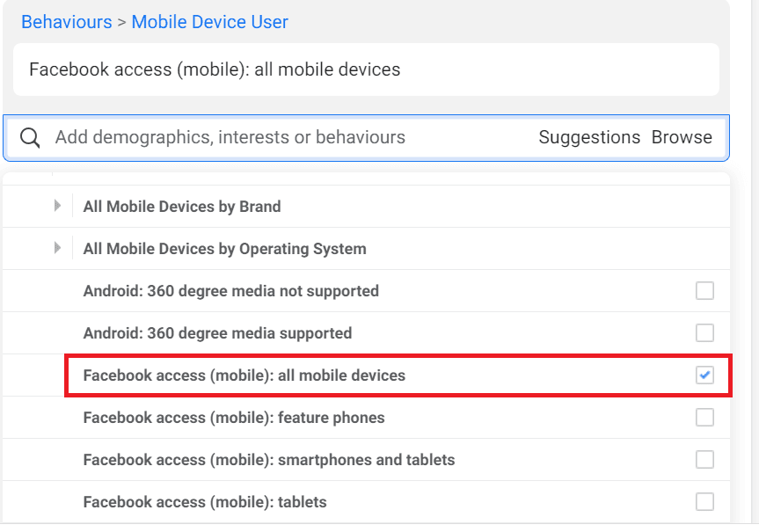Select Facebook access (mobile): tablets label
The image size is (759, 532).
tap(204, 502)
